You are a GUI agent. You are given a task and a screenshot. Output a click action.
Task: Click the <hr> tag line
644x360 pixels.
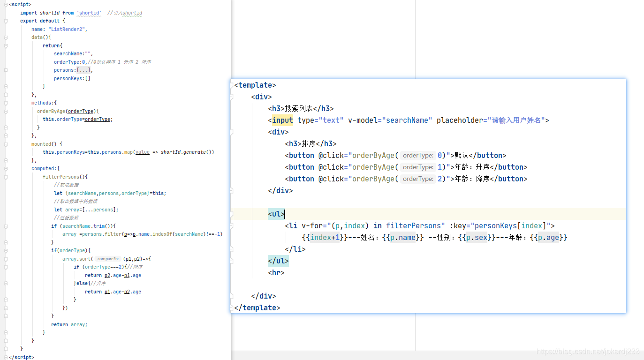[x=276, y=273]
